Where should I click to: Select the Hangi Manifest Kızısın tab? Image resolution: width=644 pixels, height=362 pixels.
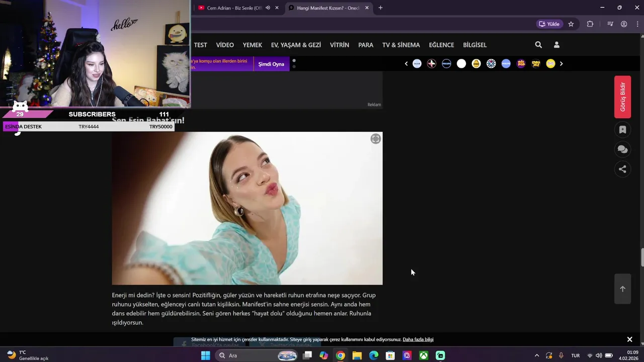[327, 8]
